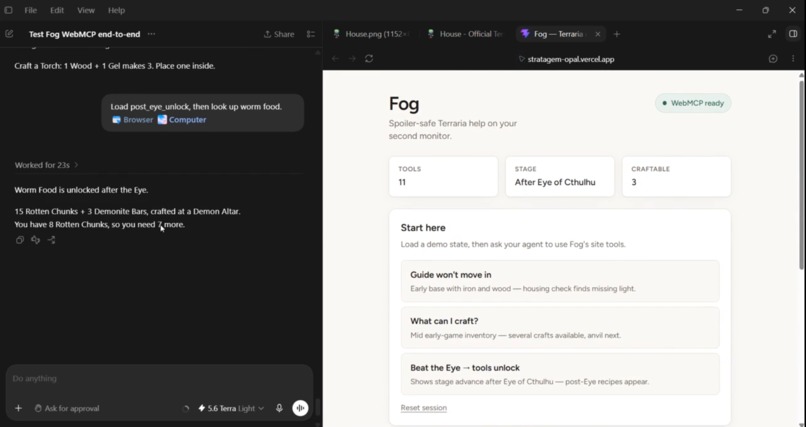Restore the application window size
Viewport: 806px width, 427px height.
(765, 10)
